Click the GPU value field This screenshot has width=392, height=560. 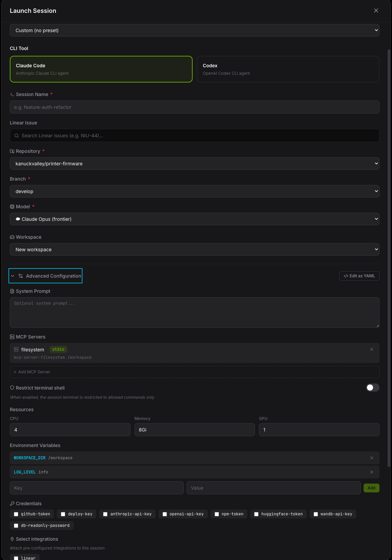coord(319,430)
